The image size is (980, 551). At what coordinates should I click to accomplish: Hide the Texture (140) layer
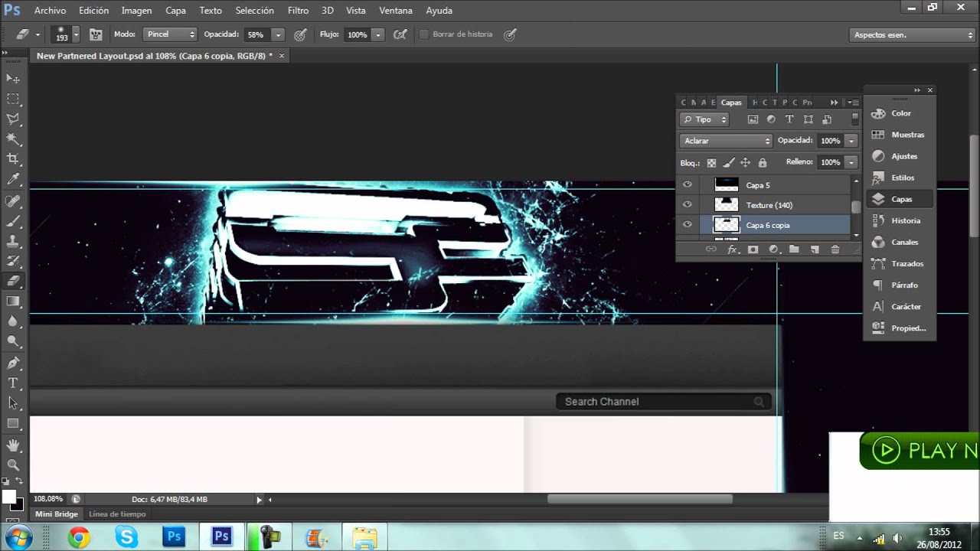(x=687, y=204)
